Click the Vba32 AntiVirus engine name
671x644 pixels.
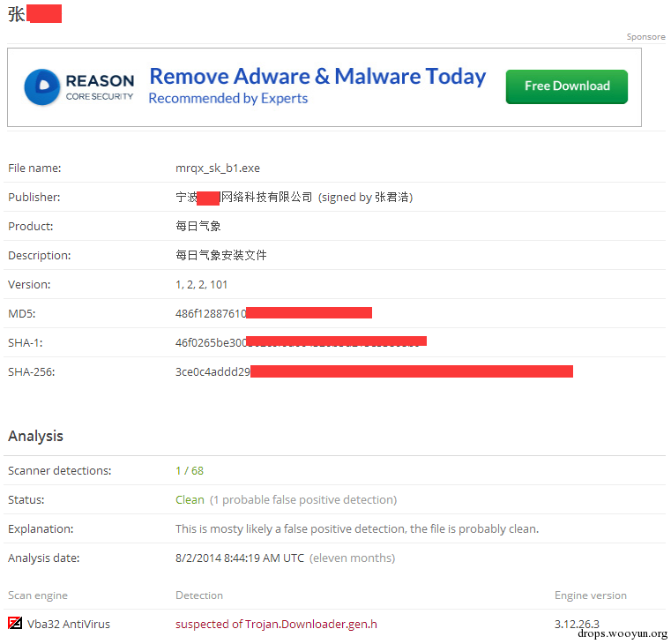coord(69,625)
